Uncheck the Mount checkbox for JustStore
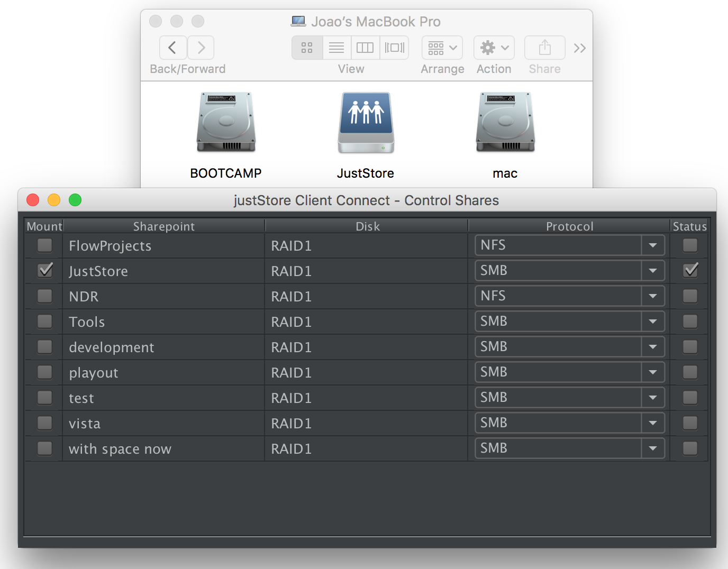 [x=45, y=270]
